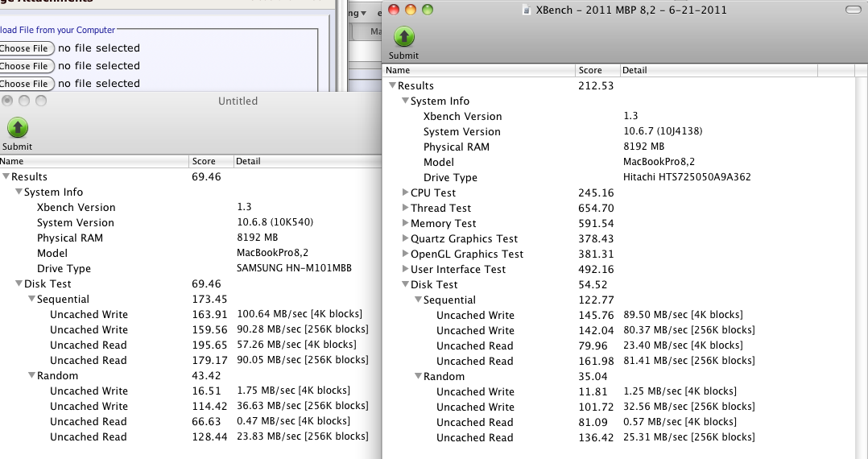Collapse Disk Test in XBench MBP window
Screen dimensions: 868x459
405,284
